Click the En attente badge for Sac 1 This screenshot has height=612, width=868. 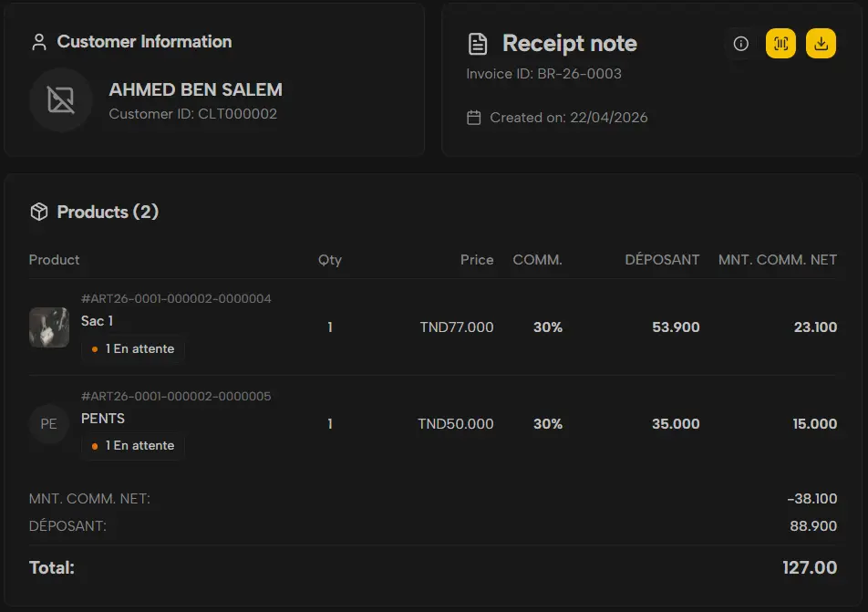tap(133, 349)
